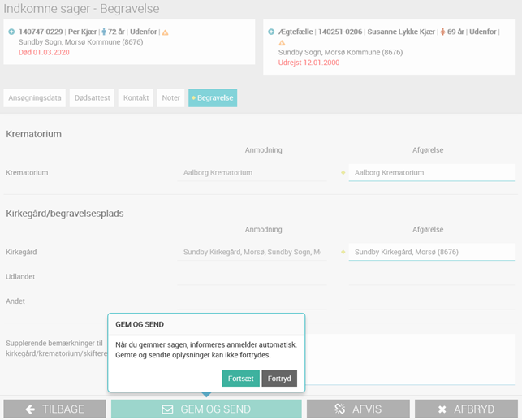
Task: Open Kirkegård Afgørelse field Sundby Kirkegård, Morsø
Action: point(432,252)
